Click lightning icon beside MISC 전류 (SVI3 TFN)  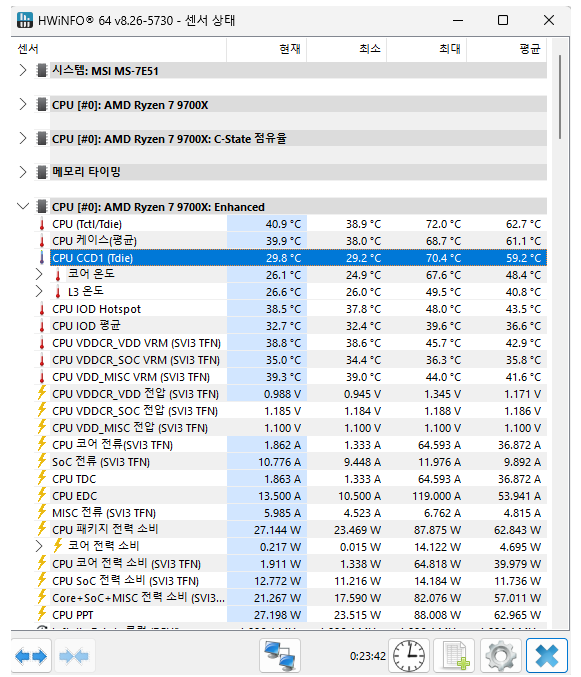[x=42, y=512]
